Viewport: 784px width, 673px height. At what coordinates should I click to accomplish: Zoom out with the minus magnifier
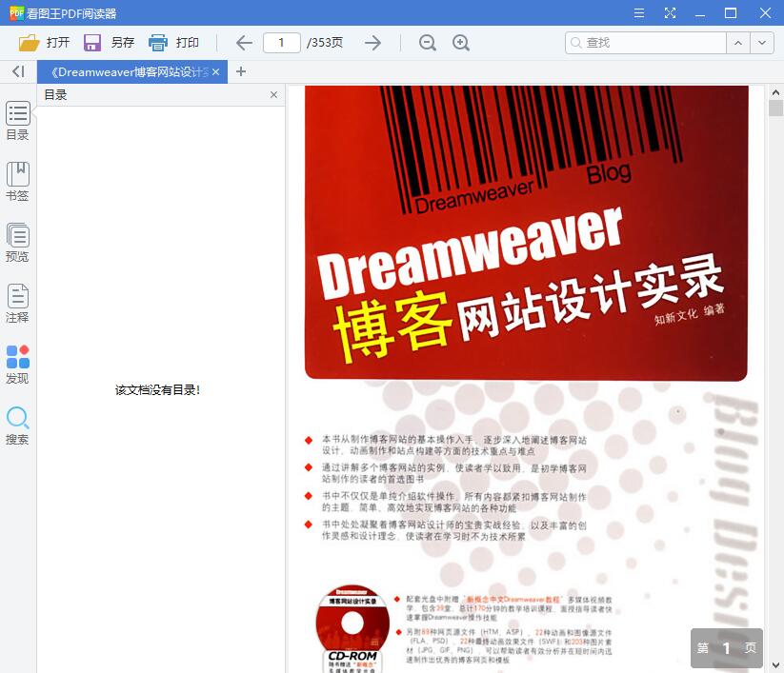coord(428,43)
